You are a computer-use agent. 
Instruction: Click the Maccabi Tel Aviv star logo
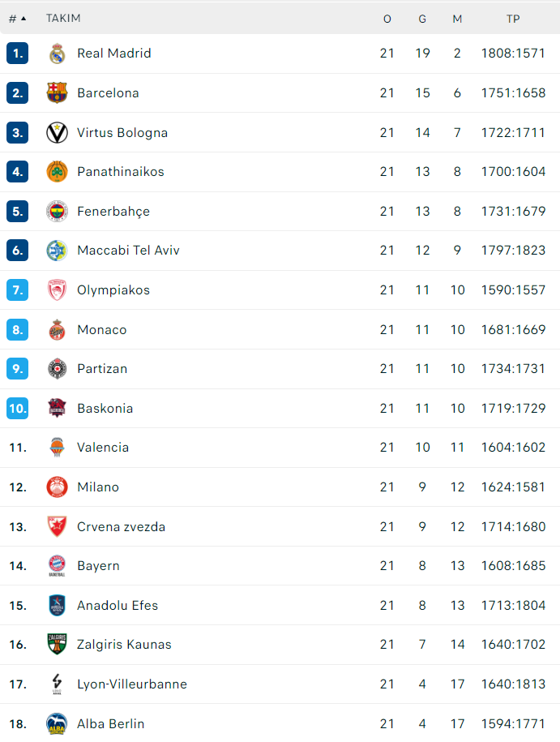(x=57, y=251)
